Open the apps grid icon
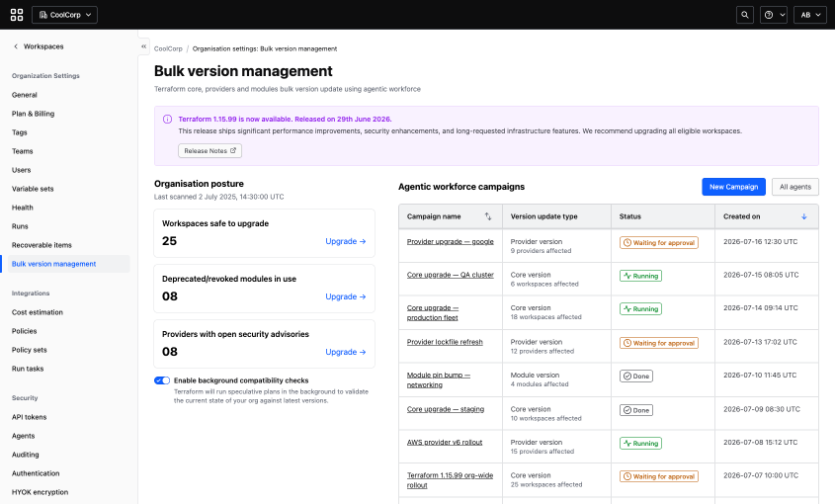Image resolution: width=835 pixels, height=504 pixels. [17, 15]
